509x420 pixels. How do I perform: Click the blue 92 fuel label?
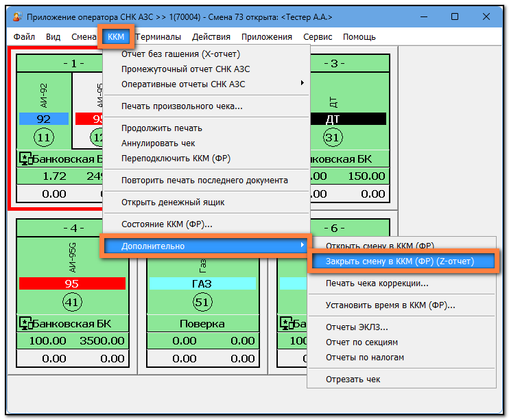44,119
